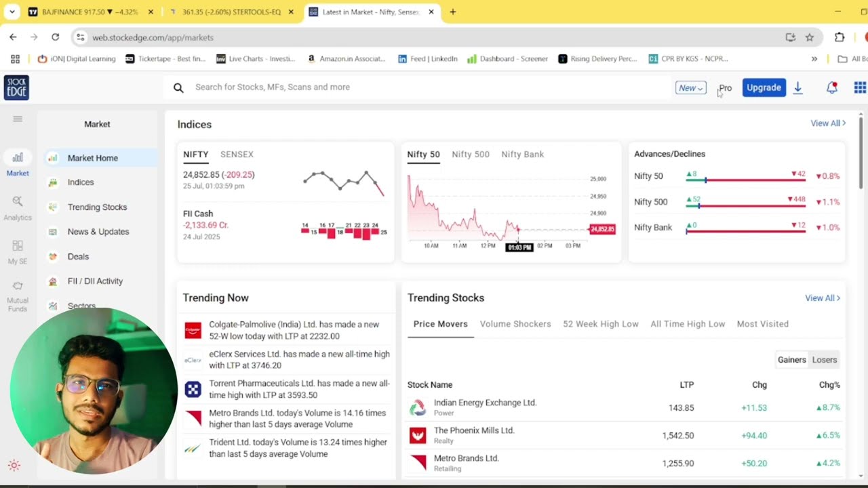Open the Most Visited tab

pos(763,324)
